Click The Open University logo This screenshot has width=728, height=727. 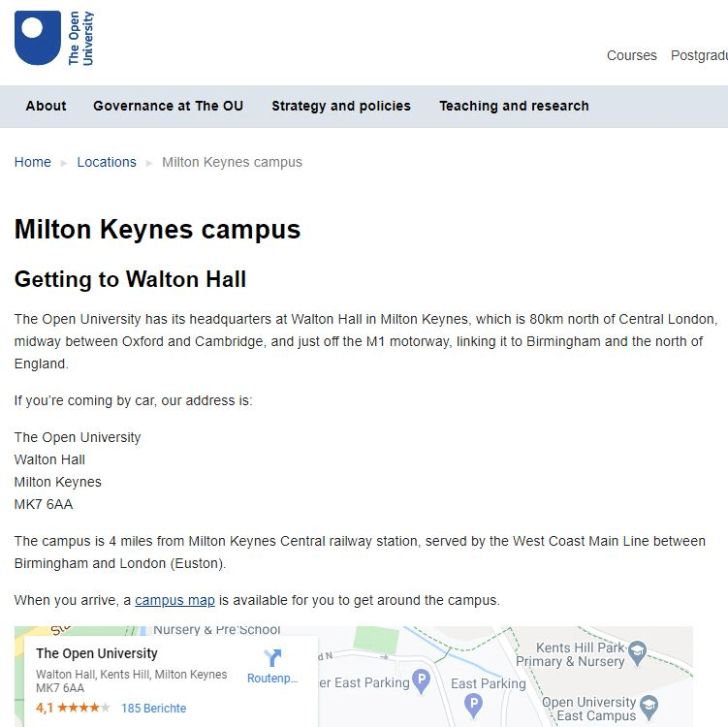click(x=54, y=38)
